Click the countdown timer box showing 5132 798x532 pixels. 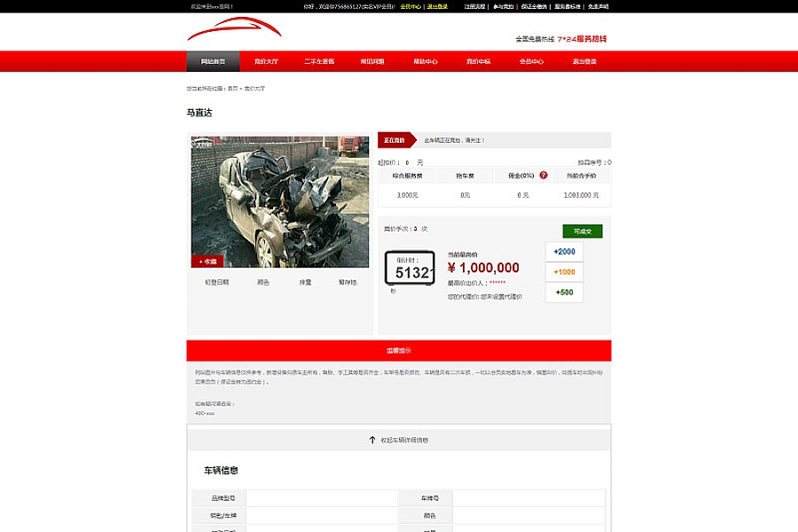coord(410,268)
